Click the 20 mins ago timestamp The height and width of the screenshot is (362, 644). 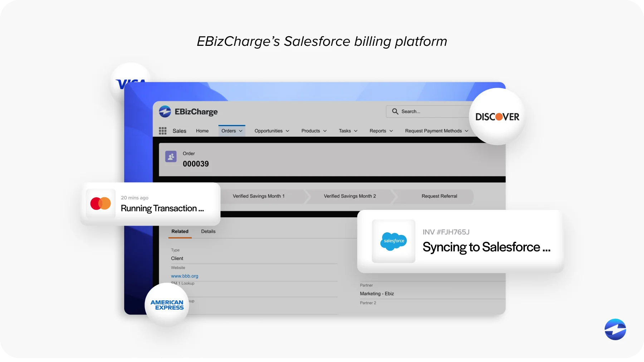(x=135, y=198)
